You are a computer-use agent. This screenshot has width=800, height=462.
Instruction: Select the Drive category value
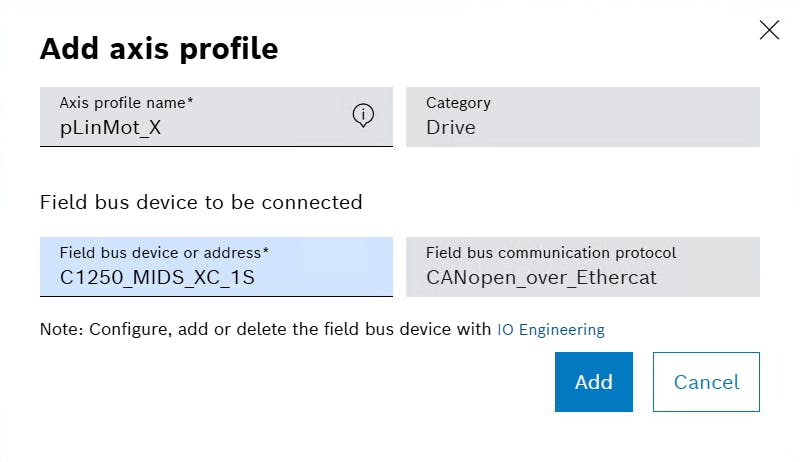[x=451, y=128]
